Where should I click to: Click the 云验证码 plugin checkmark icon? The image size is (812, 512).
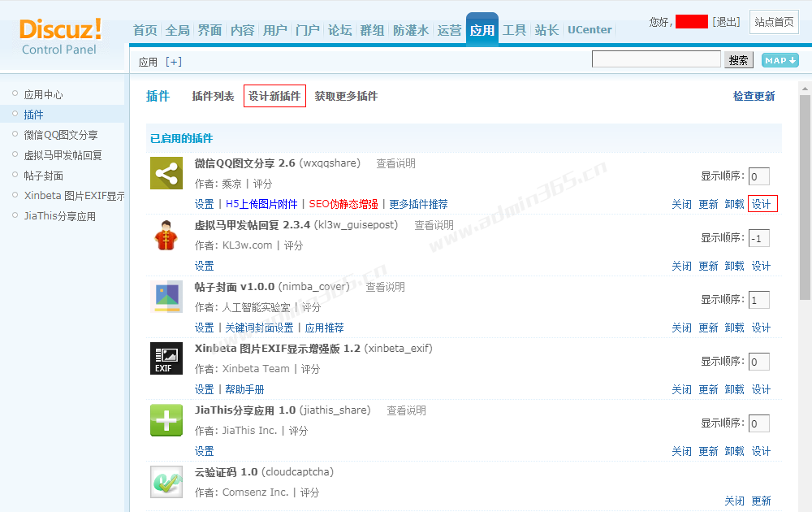(166, 482)
